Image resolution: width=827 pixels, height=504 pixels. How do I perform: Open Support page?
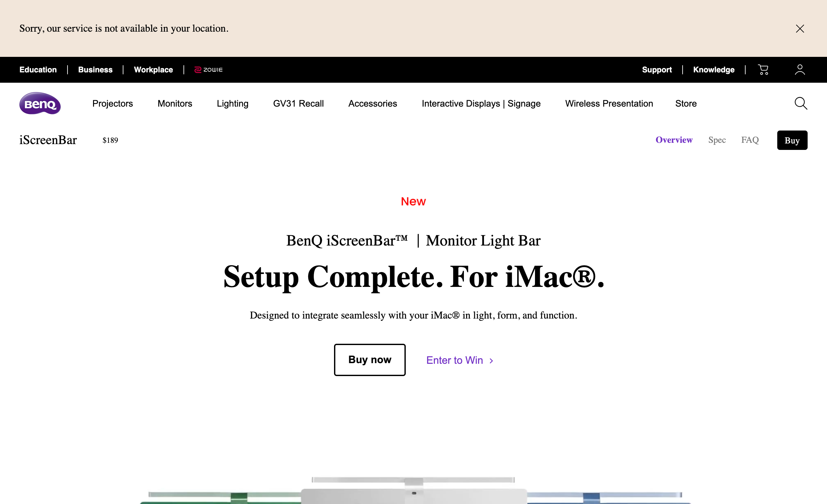(657, 70)
